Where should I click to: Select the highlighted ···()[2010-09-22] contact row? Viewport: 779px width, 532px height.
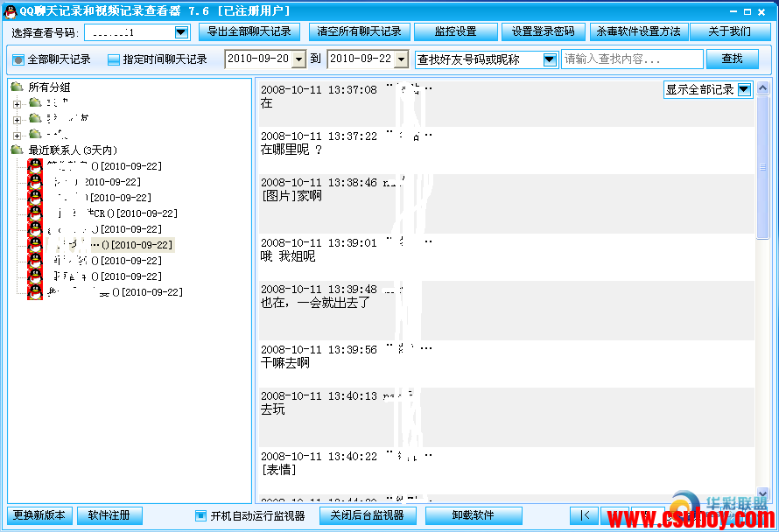(x=109, y=244)
